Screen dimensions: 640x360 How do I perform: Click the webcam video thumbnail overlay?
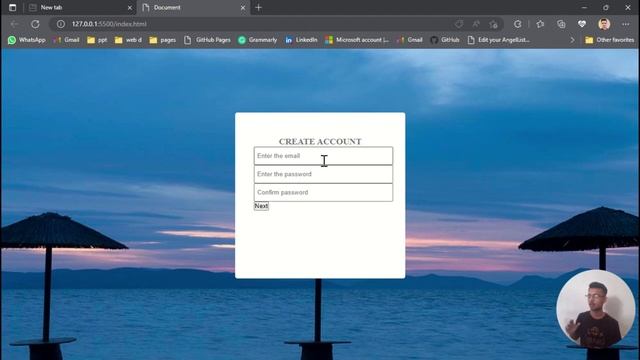(596, 309)
